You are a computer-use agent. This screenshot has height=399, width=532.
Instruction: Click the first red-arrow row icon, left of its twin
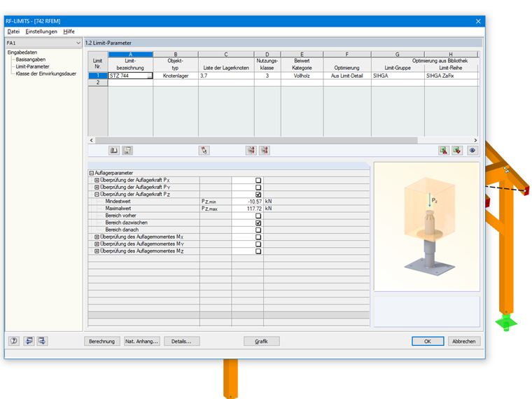coord(251,150)
